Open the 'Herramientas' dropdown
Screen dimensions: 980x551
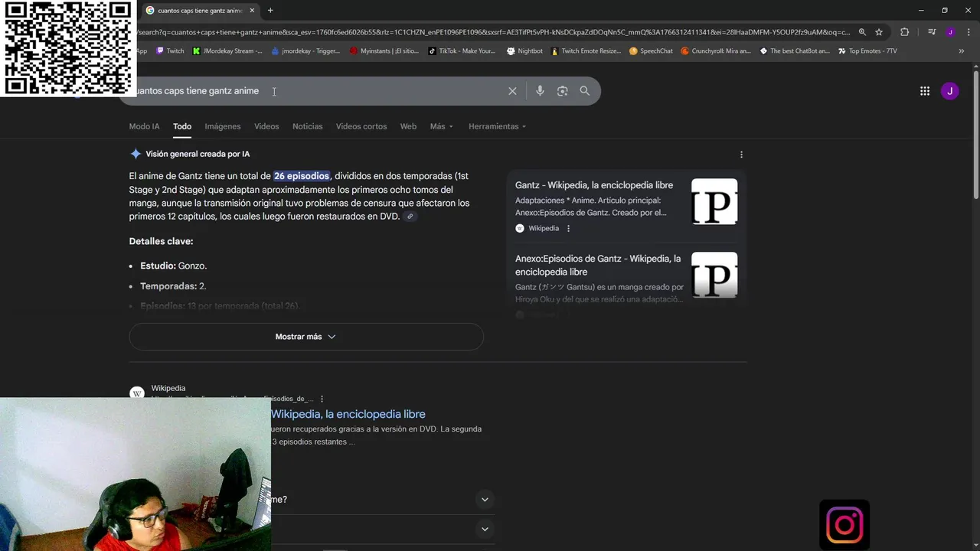(x=498, y=126)
